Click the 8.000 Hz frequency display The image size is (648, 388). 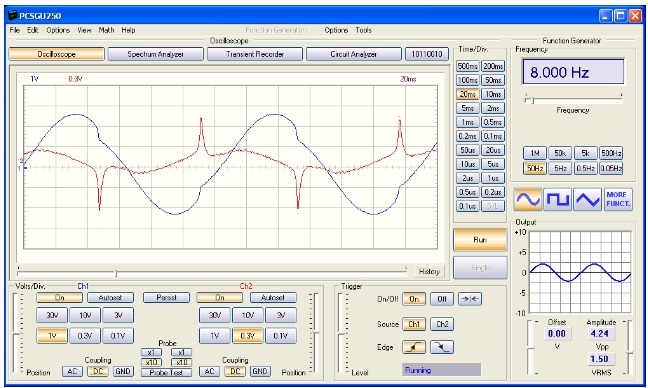coord(573,72)
